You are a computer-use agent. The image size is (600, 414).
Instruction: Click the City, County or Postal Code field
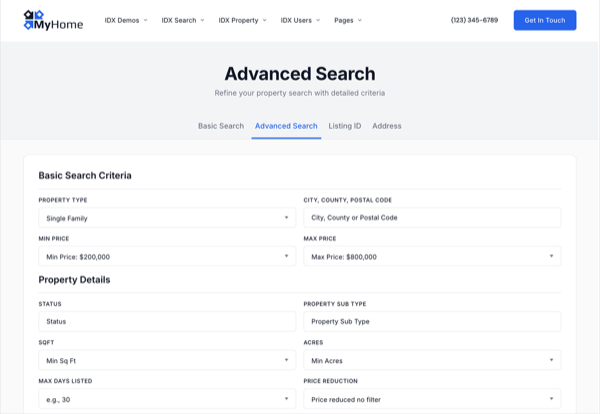(432, 218)
